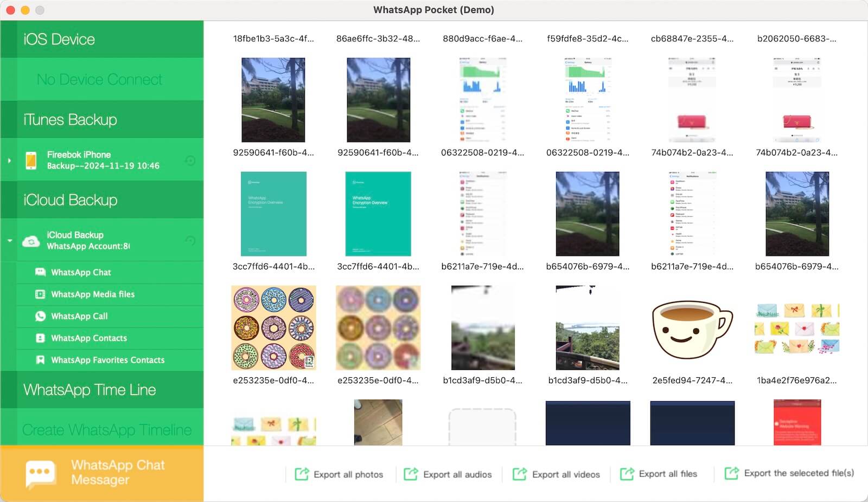Viewport: 868px width, 502px height.
Task: Select the second 3cc7ffd6-4401 teal document thumbnail
Action: (x=378, y=214)
